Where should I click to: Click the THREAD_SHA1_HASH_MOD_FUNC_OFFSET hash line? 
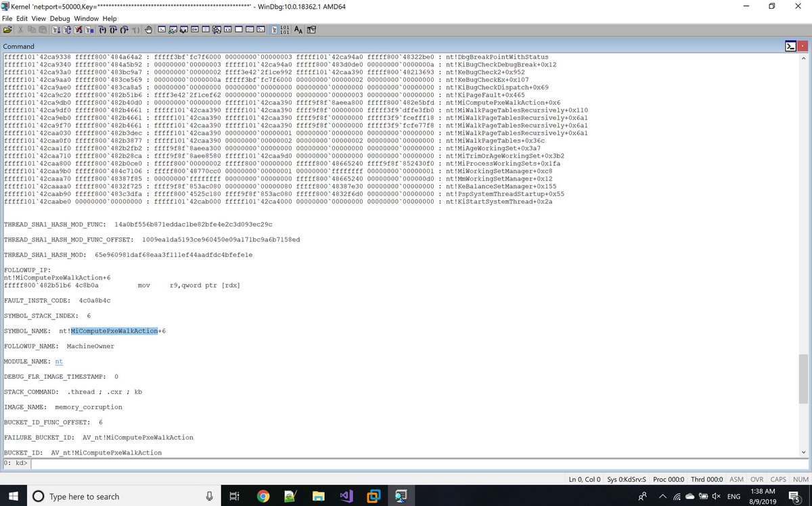152,239
